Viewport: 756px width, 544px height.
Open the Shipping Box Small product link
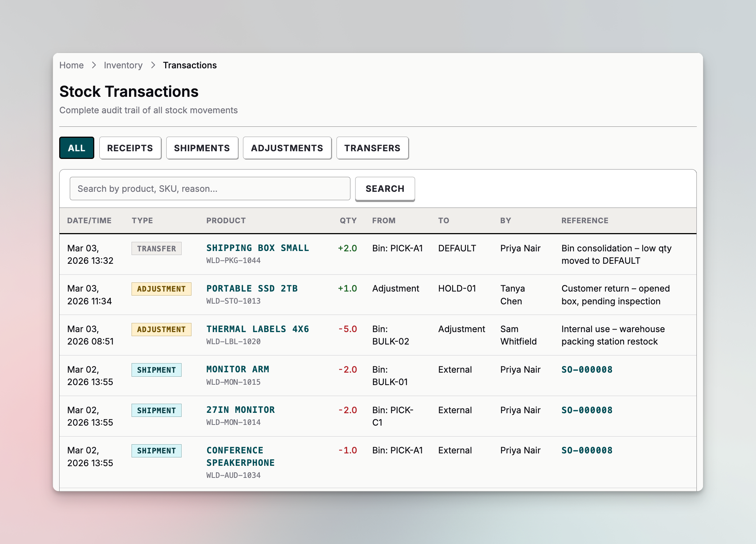258,248
